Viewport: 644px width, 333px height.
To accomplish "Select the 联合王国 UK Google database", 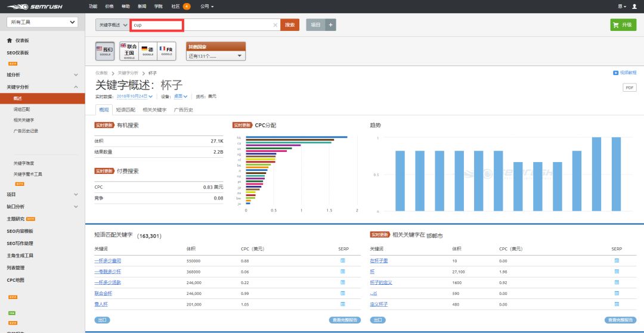I will [129, 51].
